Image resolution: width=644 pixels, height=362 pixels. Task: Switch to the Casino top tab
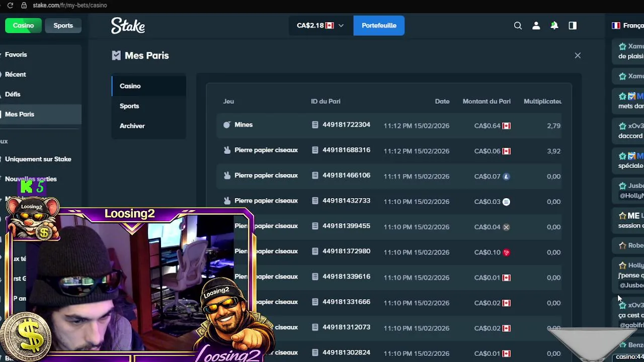23,25
